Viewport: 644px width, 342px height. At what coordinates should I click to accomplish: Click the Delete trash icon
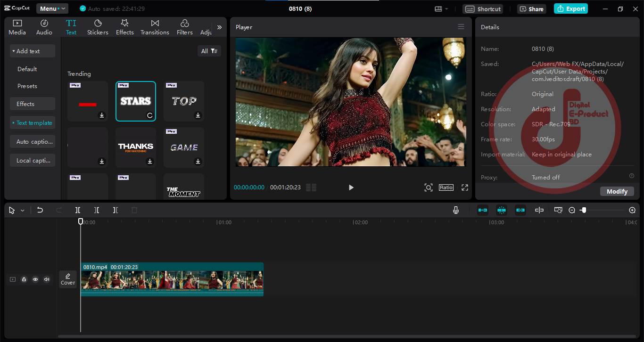[134, 210]
